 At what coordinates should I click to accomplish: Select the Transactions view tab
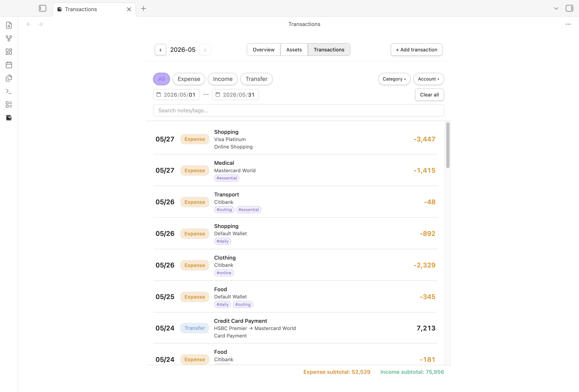tap(329, 50)
